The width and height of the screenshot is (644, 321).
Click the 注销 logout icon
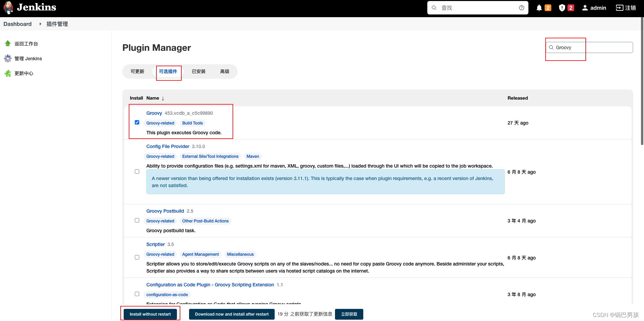619,8
